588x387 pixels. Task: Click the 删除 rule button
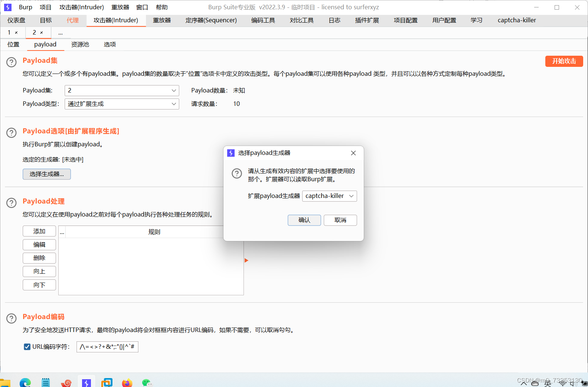coord(39,258)
